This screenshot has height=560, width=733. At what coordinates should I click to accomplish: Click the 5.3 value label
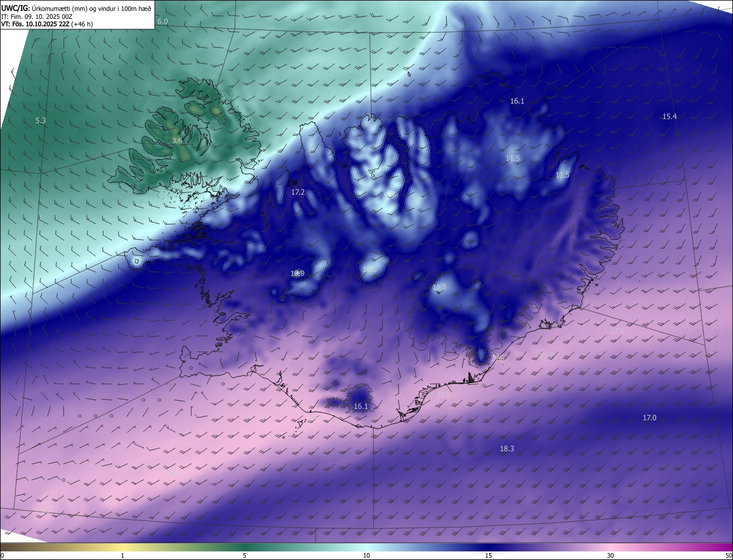tap(41, 121)
